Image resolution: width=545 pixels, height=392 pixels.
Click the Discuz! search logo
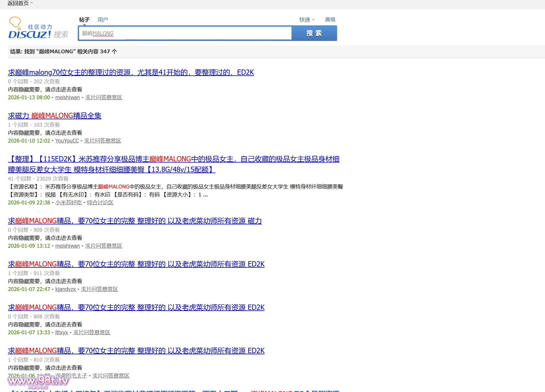pos(38,28)
